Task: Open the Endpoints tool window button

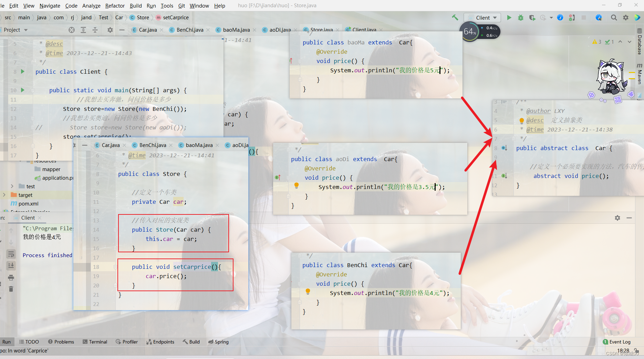Action: tap(160, 342)
